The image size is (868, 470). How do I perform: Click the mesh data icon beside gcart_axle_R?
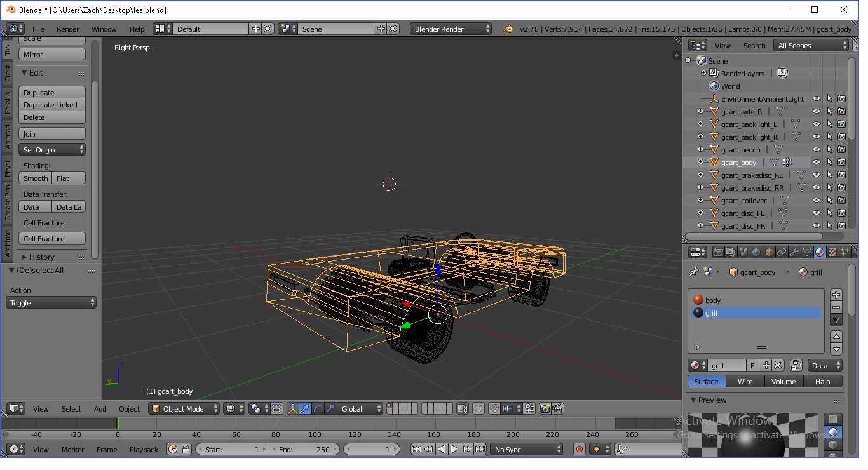pos(780,112)
